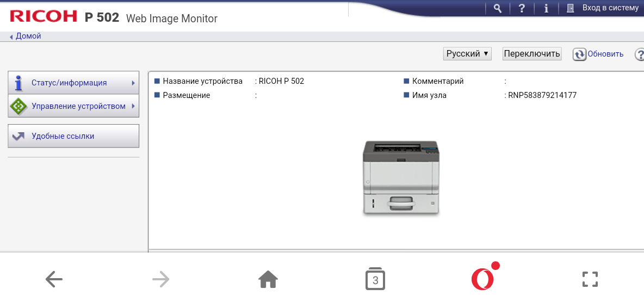644x295 pixels.
Task: Tap the fullscreen corners icon
Action: [590, 279]
